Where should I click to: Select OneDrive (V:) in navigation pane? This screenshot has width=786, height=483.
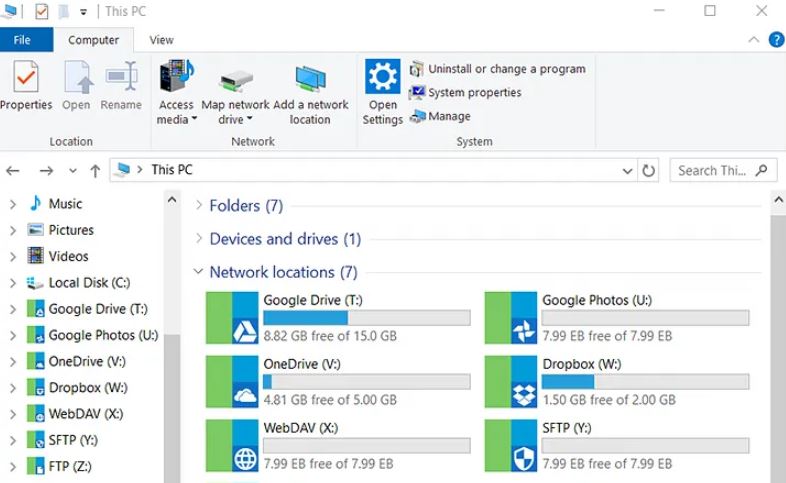87,361
